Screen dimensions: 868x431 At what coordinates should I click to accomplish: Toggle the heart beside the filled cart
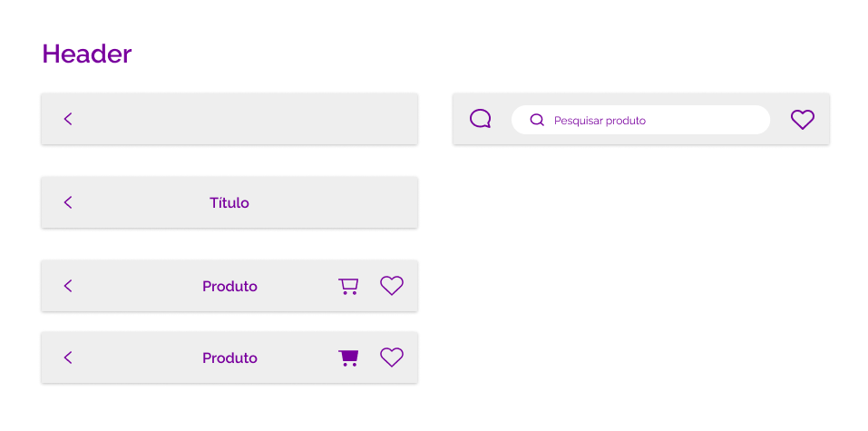click(392, 358)
